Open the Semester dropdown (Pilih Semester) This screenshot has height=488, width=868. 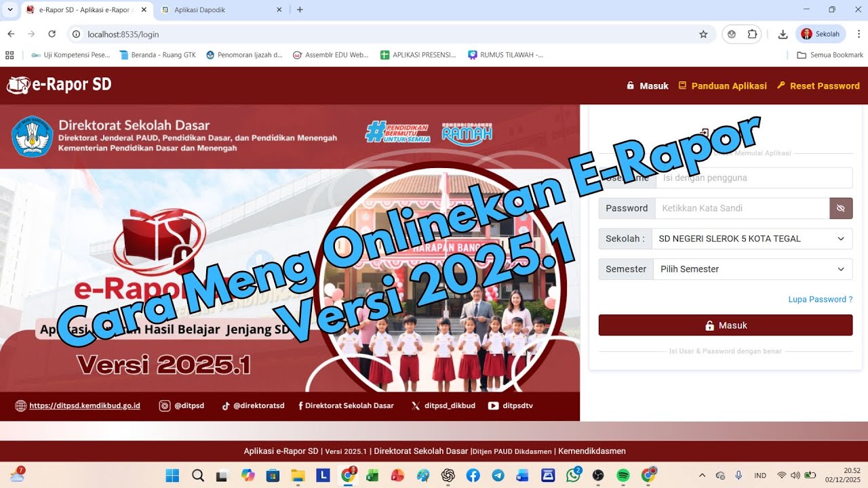pos(752,269)
